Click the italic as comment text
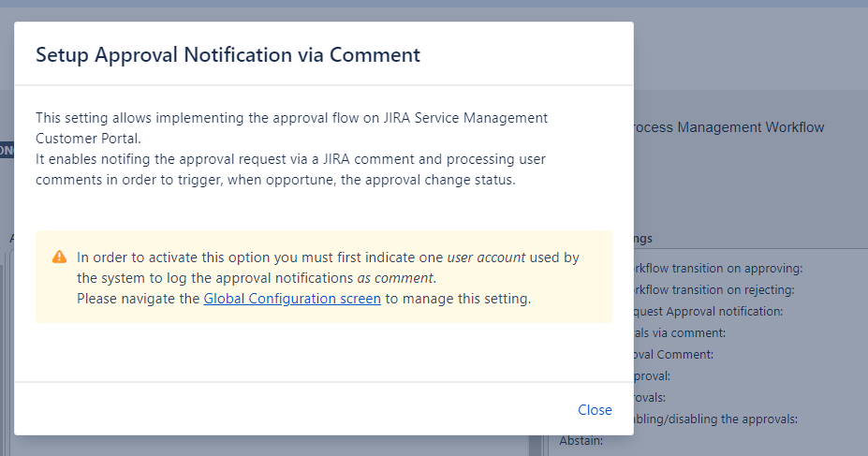 click(395, 278)
